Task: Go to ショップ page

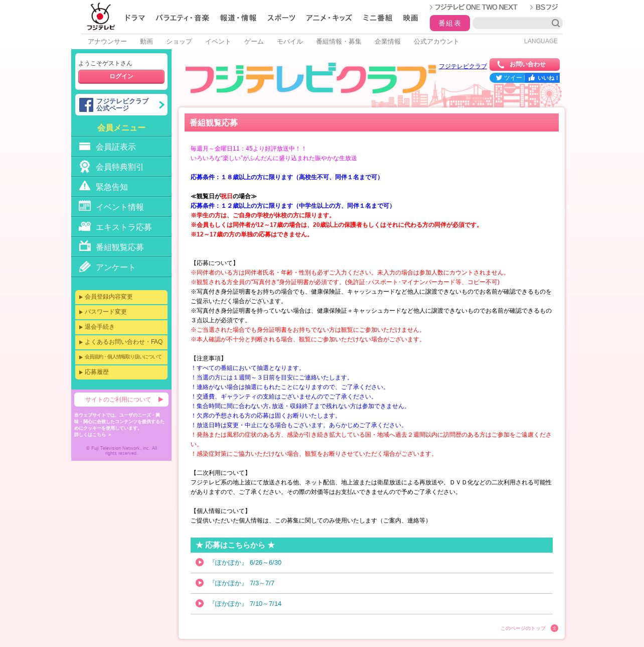Action: 179,42
